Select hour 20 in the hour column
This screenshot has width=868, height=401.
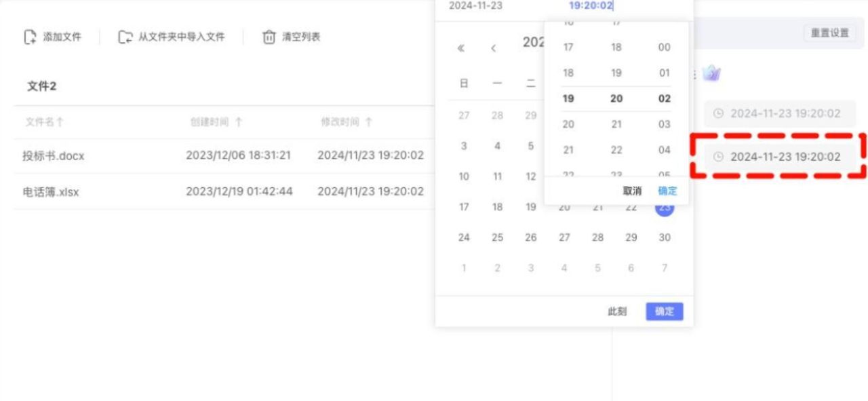568,125
